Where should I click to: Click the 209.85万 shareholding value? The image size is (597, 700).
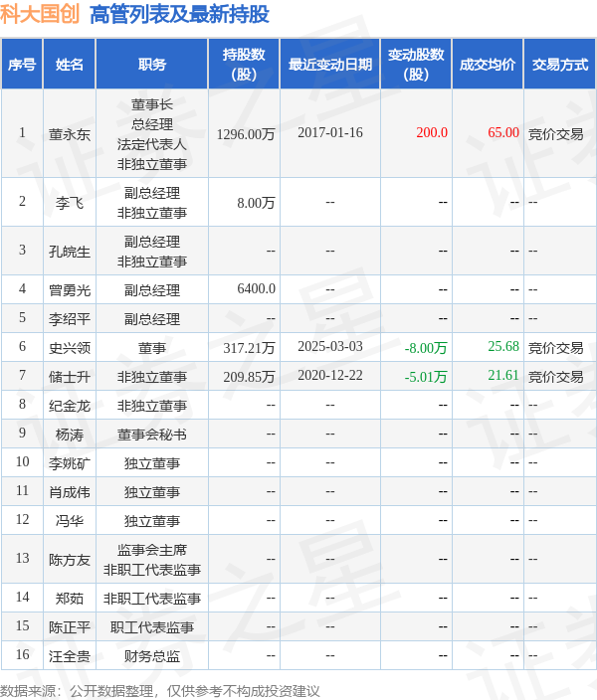tap(249, 377)
